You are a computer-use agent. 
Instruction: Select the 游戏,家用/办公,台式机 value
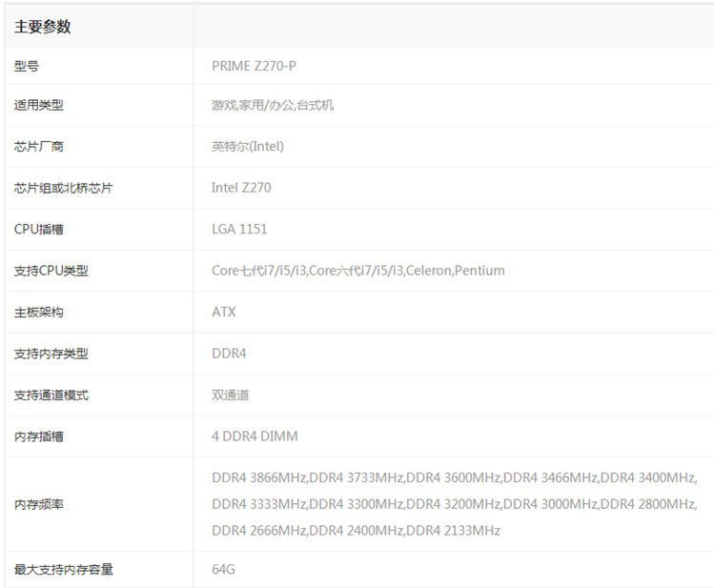tap(273, 105)
